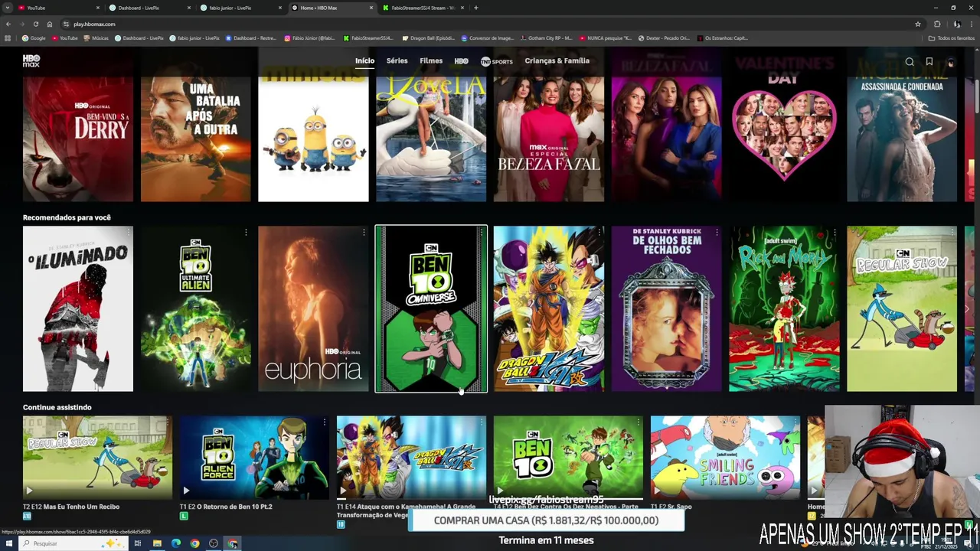Viewport: 980px width, 551px height.
Task: Open TNT Sports in the navigation
Action: (x=497, y=61)
